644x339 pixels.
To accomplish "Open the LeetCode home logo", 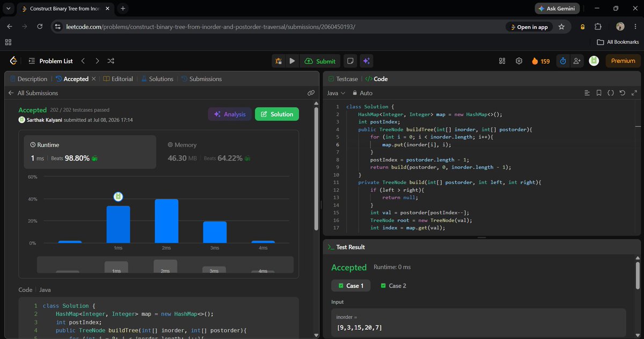I will (x=13, y=61).
